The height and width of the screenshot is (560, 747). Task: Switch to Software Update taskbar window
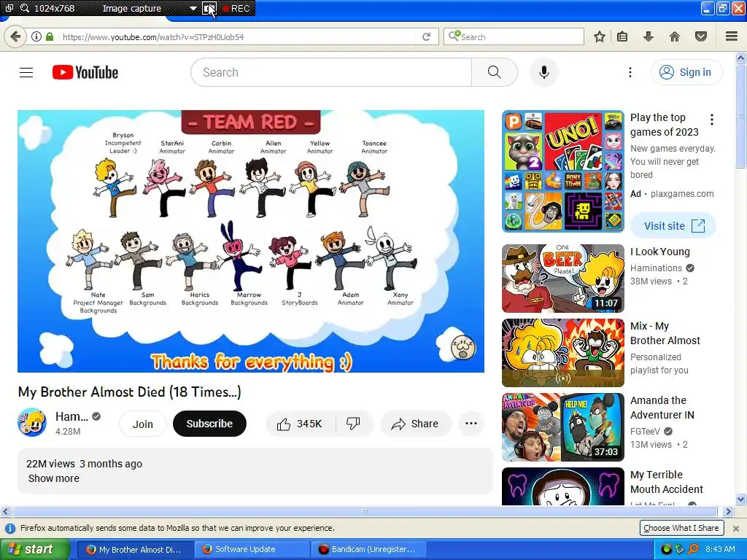[252, 550]
